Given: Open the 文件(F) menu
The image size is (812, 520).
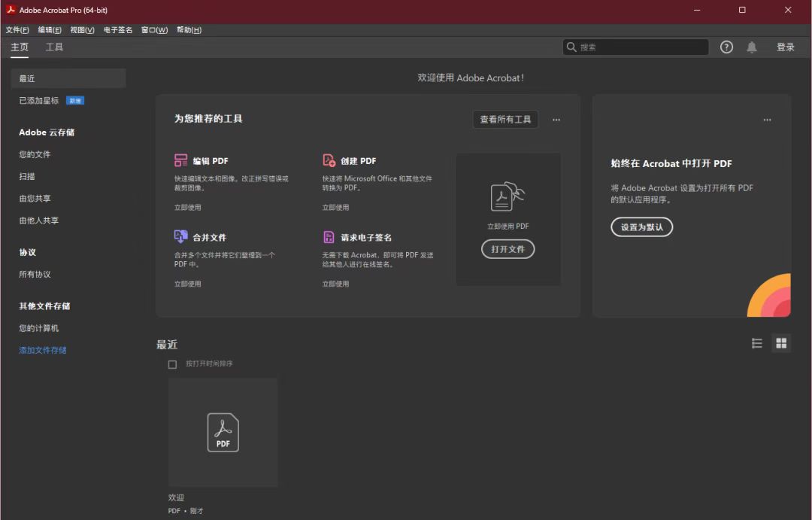Looking at the screenshot, I should (x=17, y=30).
